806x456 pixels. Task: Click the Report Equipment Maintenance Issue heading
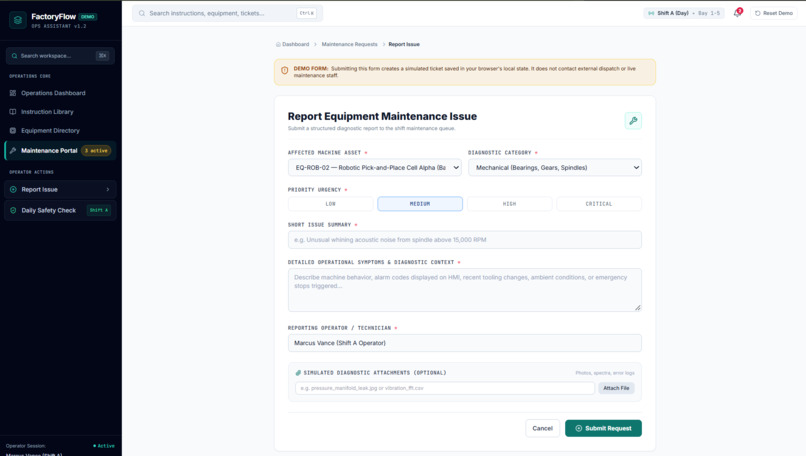[382, 116]
